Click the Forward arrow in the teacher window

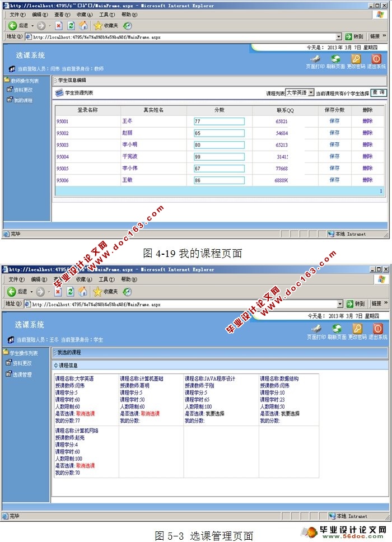(x=41, y=26)
